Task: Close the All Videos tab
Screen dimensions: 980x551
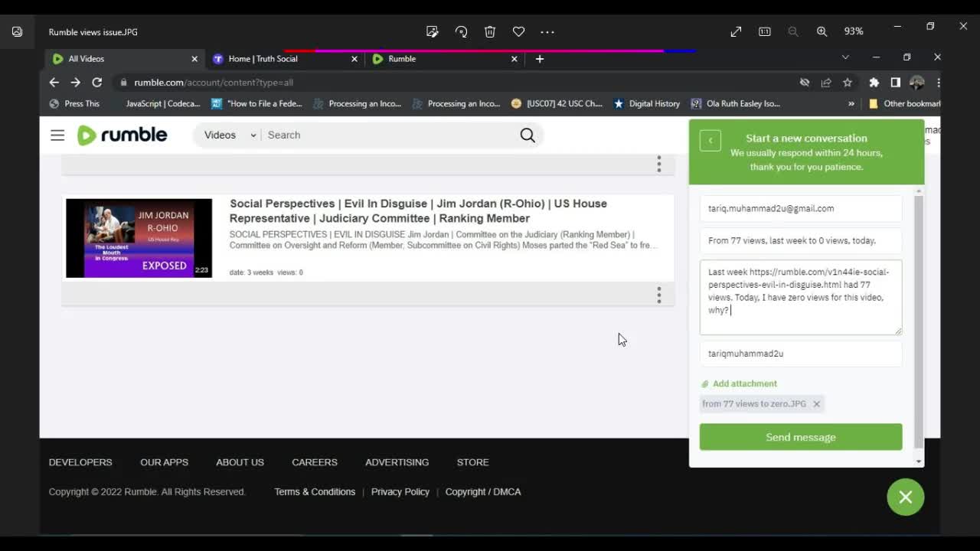Action: click(194, 59)
